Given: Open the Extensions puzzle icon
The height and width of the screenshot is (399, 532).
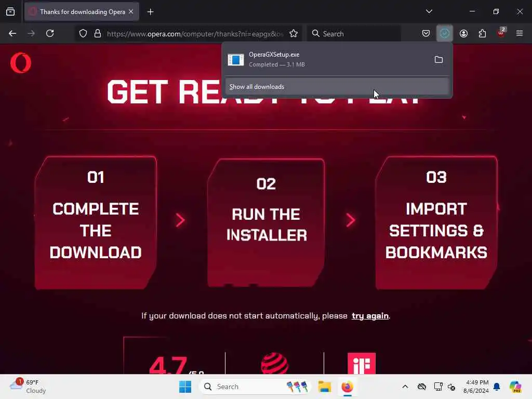Looking at the screenshot, I should 482,33.
